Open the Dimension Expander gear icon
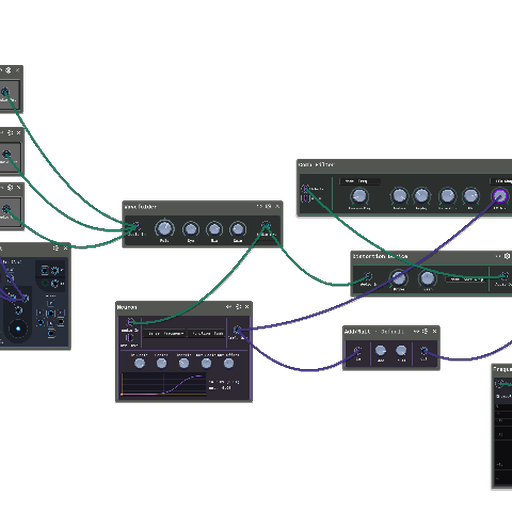The width and height of the screenshot is (512, 512). tap(507, 256)
